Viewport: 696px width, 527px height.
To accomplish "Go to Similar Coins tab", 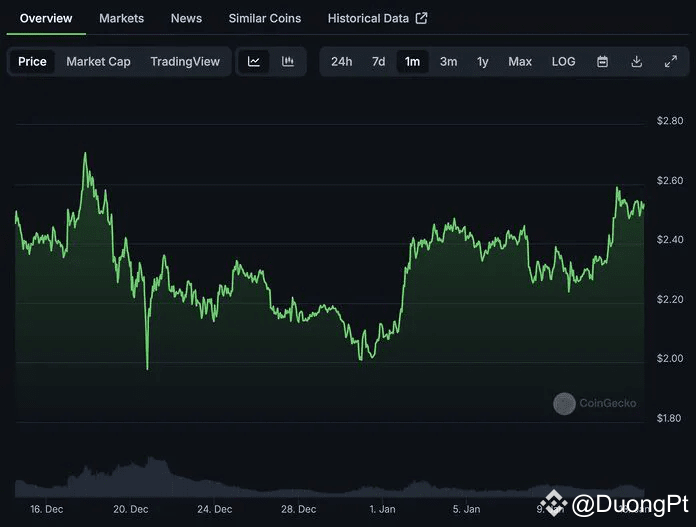I will pyautogui.click(x=264, y=18).
